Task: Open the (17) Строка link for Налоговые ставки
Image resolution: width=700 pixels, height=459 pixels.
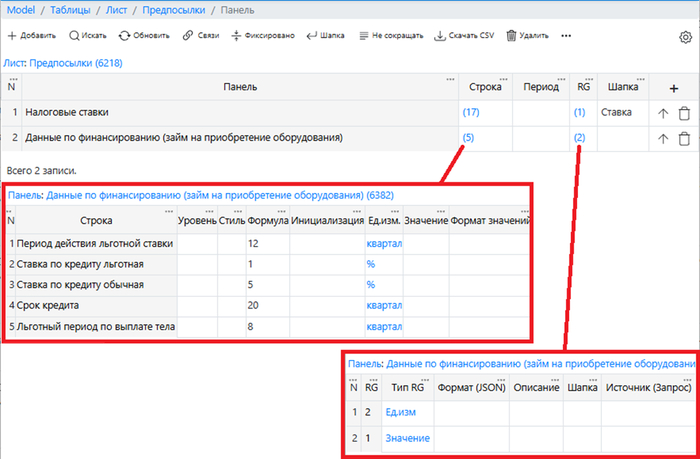Action: tap(471, 114)
